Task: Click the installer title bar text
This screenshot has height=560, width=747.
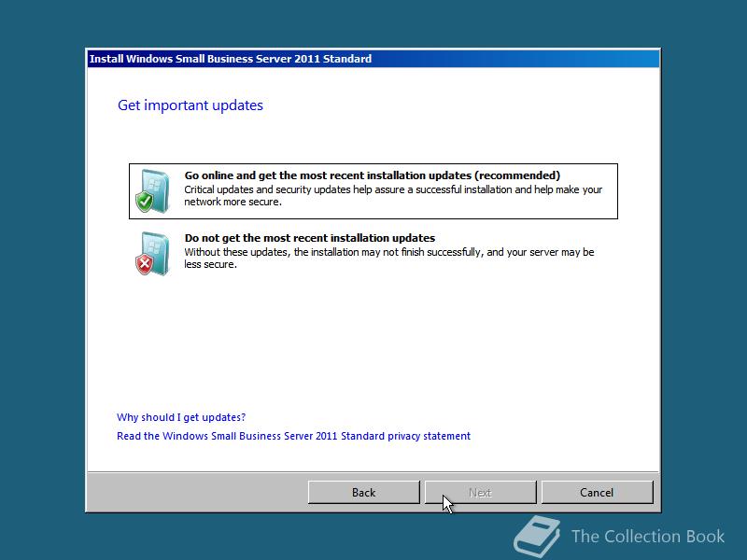Action: point(231,59)
